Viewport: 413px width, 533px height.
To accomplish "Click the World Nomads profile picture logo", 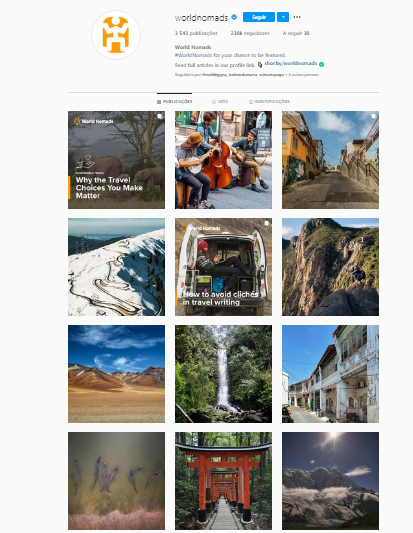I will click(x=116, y=35).
